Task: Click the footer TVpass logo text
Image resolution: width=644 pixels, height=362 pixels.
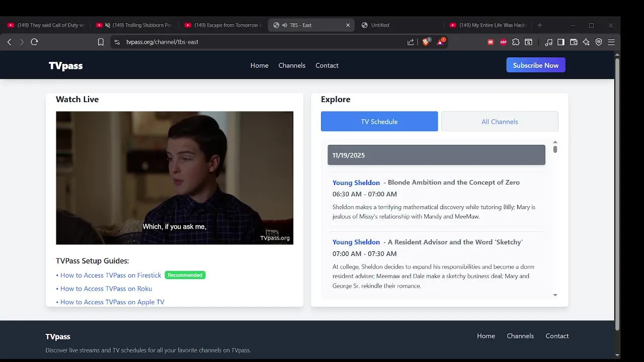Action: point(58,337)
